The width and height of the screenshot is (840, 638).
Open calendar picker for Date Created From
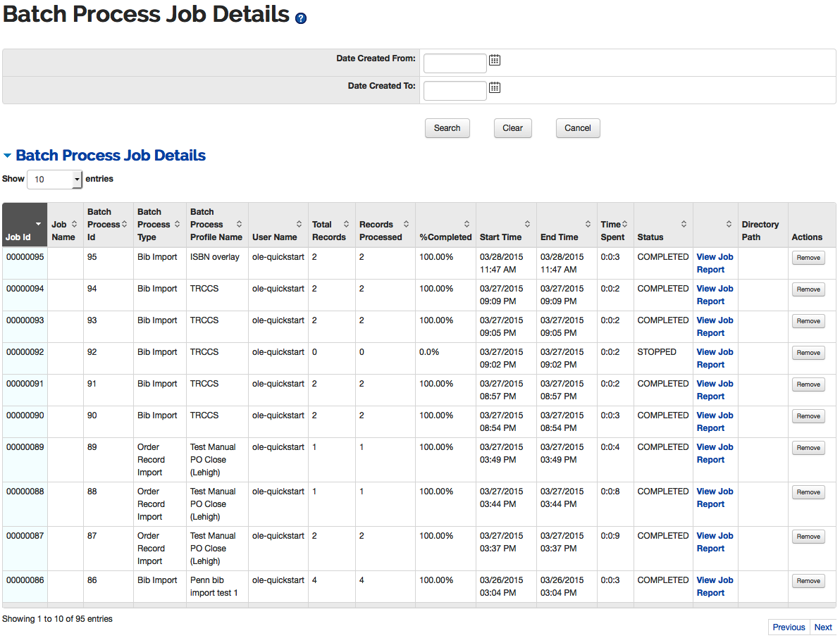(x=495, y=61)
